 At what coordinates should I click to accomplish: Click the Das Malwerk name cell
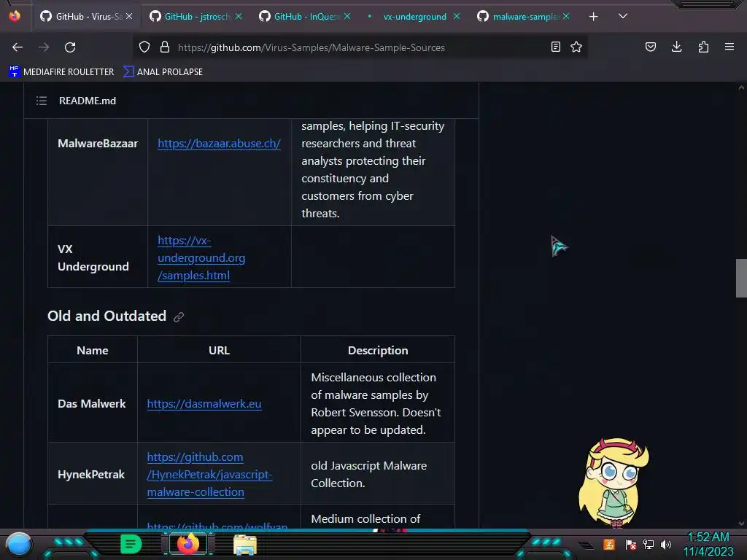[x=92, y=403]
